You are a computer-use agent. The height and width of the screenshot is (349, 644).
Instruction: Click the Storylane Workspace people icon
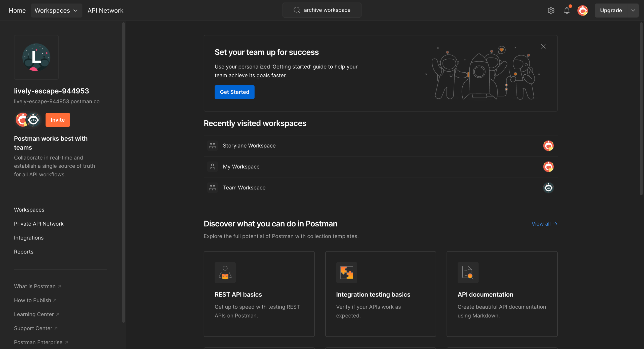coord(212,145)
